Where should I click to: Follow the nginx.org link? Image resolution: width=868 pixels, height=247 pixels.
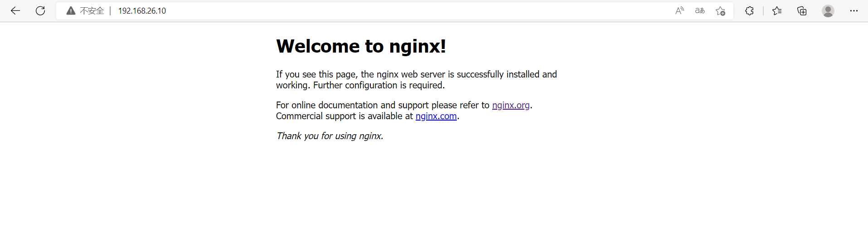511,105
